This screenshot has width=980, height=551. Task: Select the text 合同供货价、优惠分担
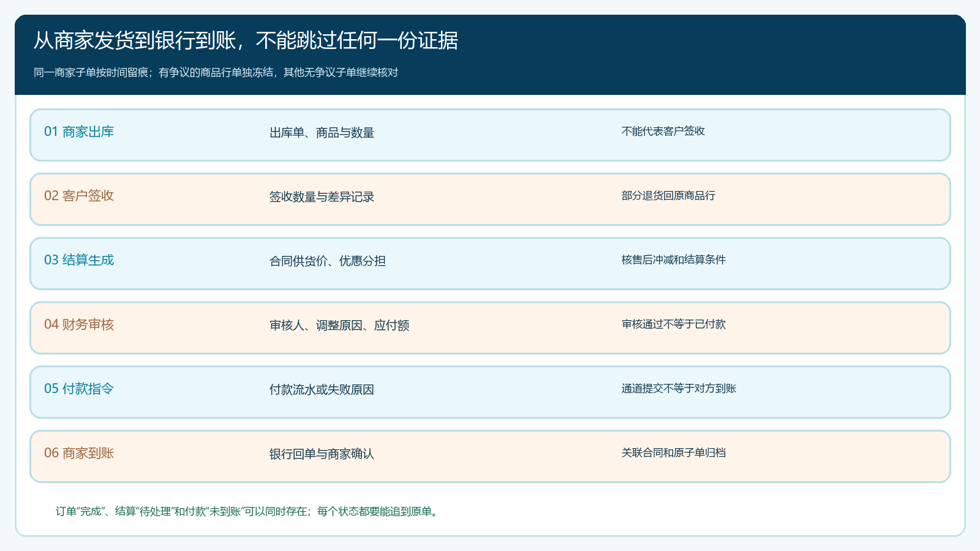327,261
